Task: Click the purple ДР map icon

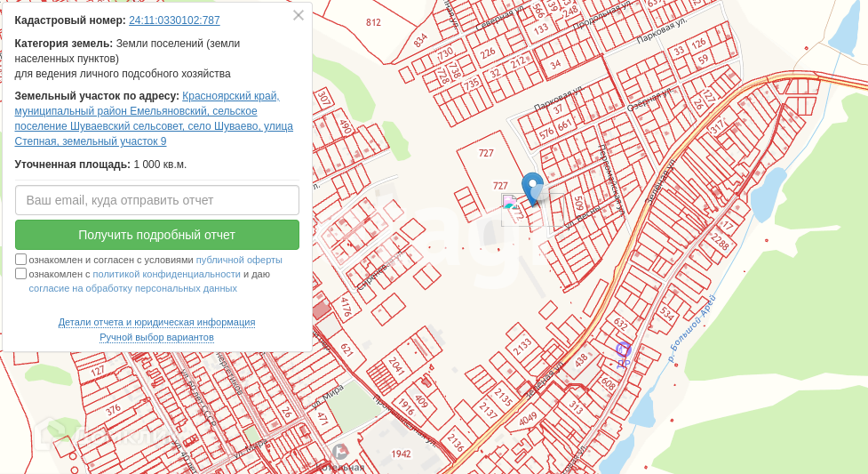Action: tap(624, 355)
